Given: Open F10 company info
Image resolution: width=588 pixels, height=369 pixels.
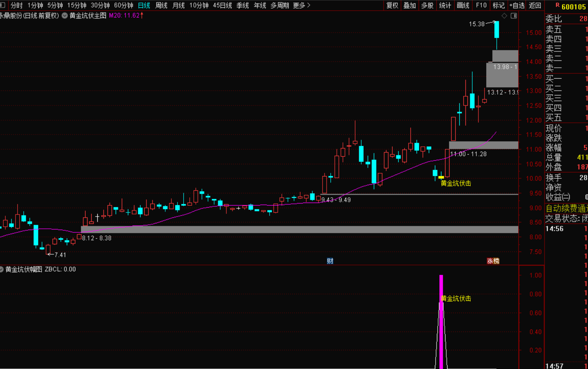Looking at the screenshot, I should click(x=481, y=5).
